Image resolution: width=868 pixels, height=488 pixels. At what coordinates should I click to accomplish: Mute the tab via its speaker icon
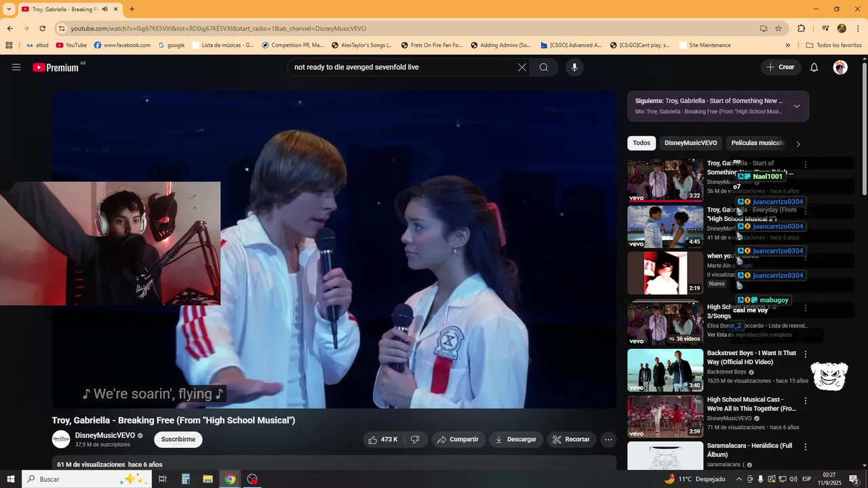(105, 9)
